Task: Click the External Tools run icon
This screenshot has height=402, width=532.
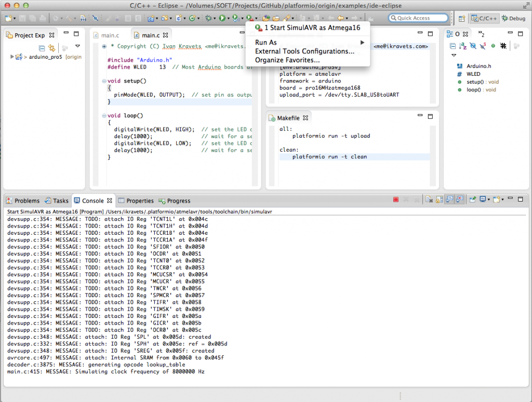Action: click(x=250, y=18)
